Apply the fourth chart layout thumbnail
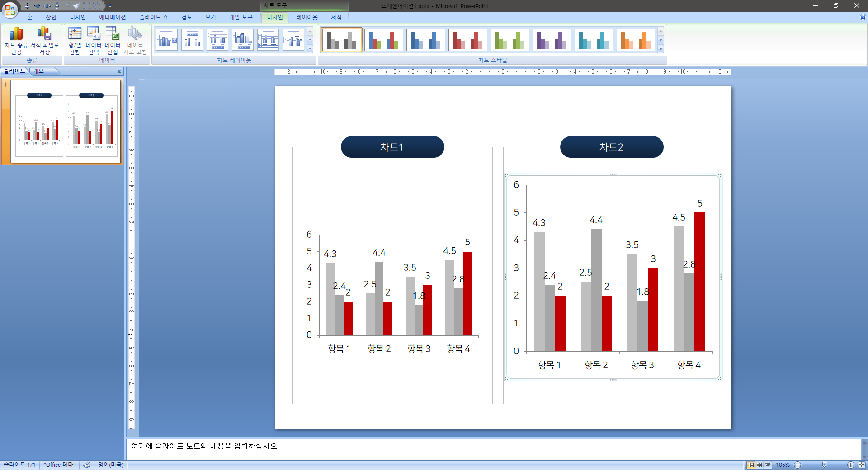Viewport: 868px width, 470px height. (x=243, y=40)
